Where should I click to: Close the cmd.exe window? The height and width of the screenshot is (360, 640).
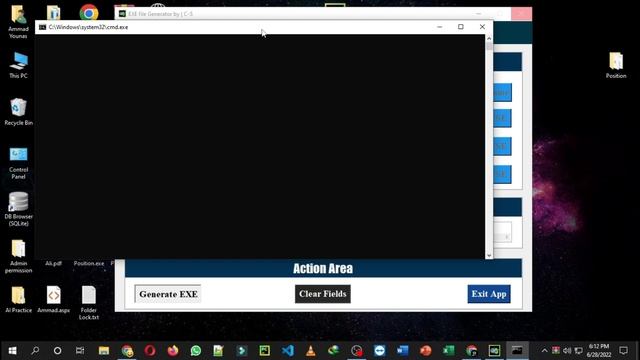coord(482,27)
